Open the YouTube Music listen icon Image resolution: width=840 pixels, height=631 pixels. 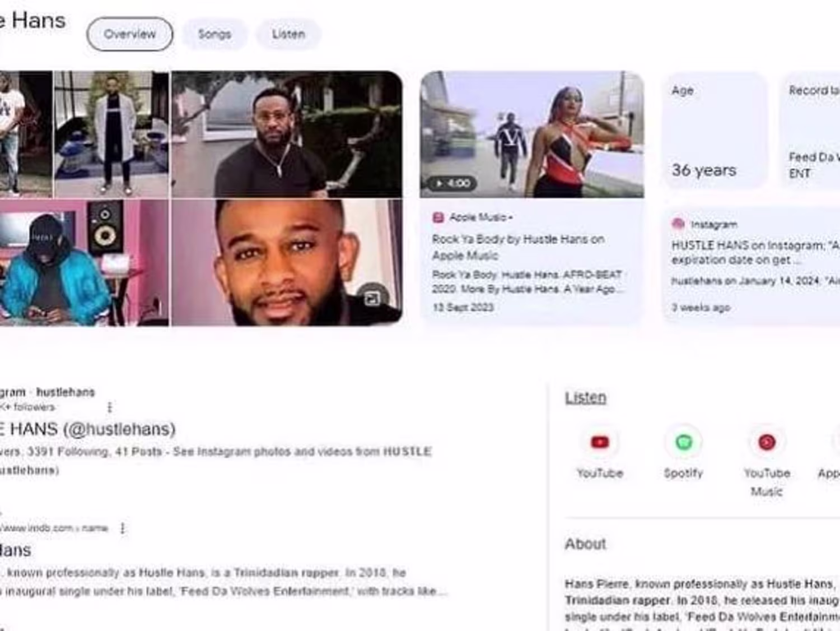[767, 442]
